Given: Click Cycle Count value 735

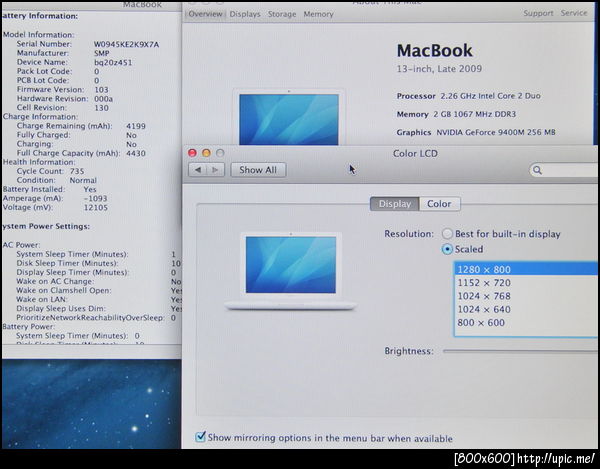Looking at the screenshot, I should coord(77,171).
